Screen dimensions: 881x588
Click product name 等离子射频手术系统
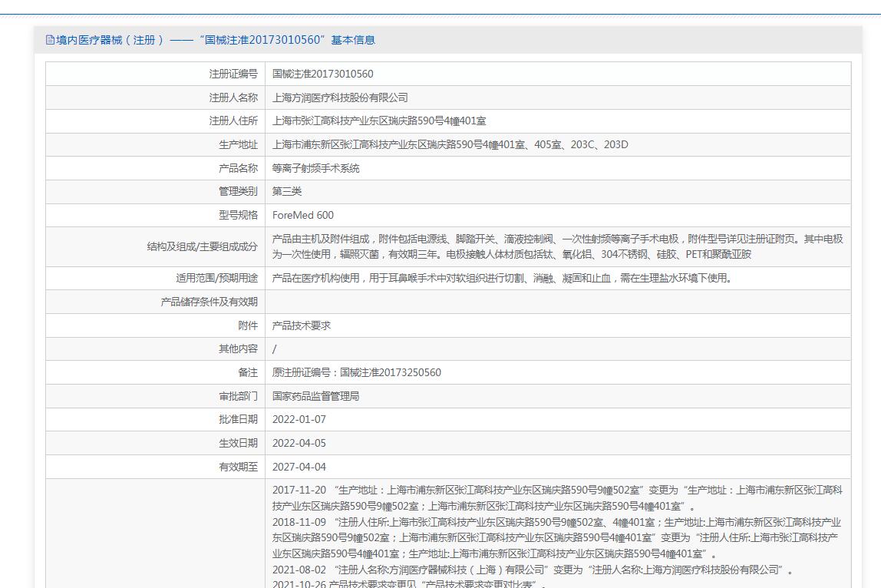tap(315, 168)
